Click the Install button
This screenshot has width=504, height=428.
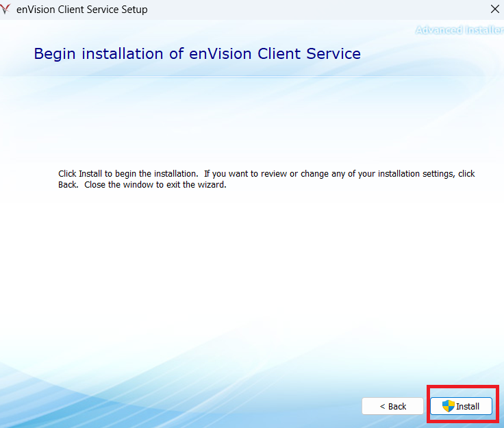461,406
